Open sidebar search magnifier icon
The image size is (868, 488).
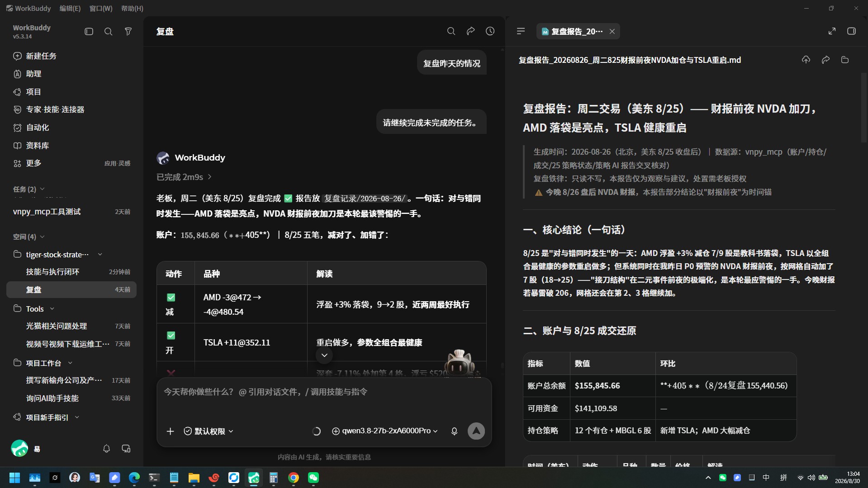[108, 32]
